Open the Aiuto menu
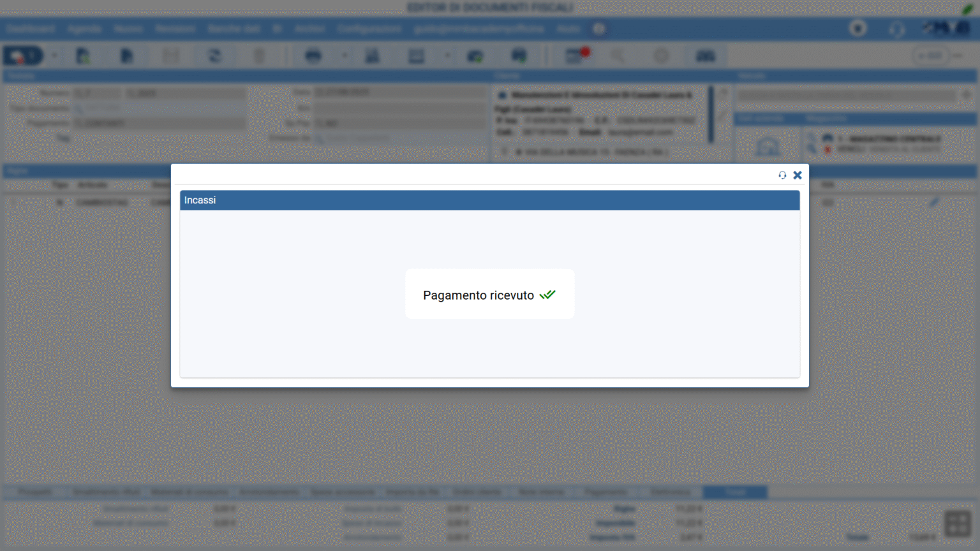Image resolution: width=980 pixels, height=551 pixels. coord(568,29)
